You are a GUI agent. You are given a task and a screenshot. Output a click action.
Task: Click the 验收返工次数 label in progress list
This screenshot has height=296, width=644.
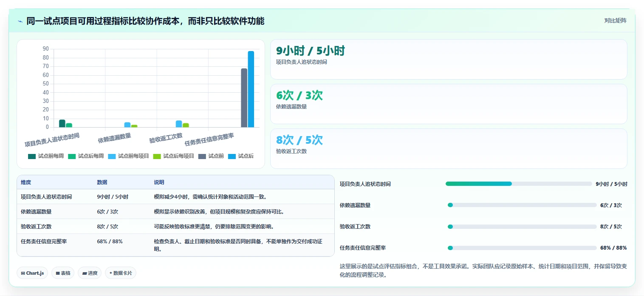pos(355,226)
